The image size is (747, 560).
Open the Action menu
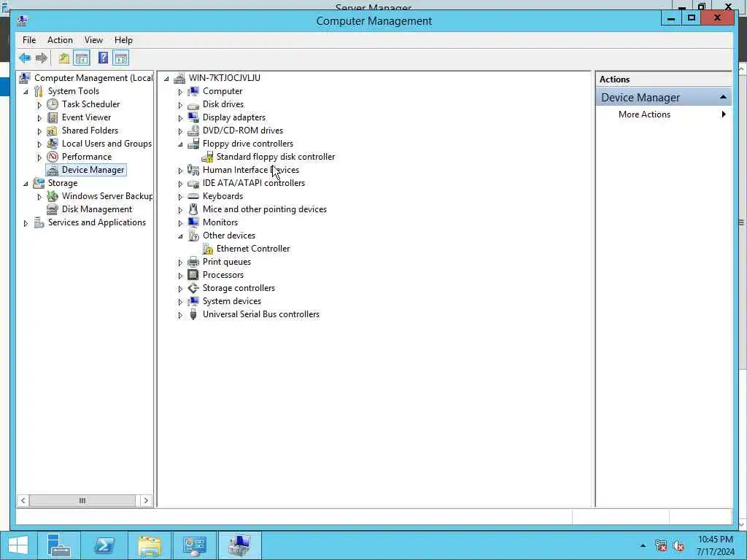click(60, 40)
